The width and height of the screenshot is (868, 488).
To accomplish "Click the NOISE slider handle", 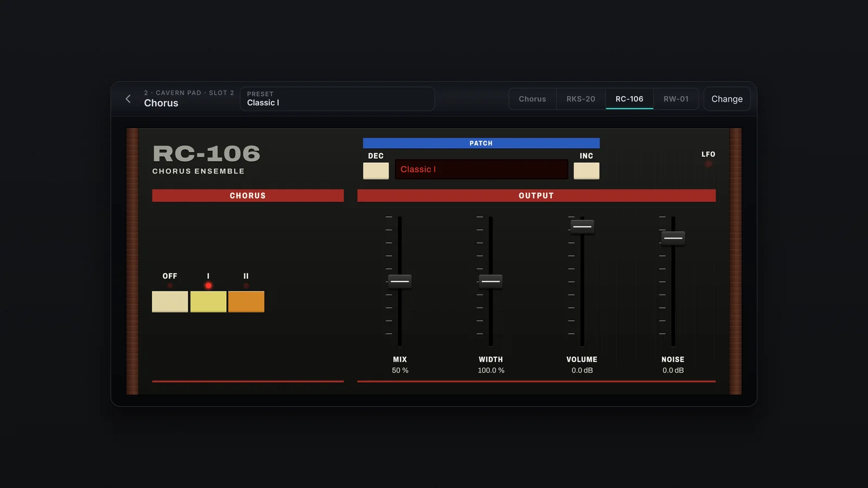I will pyautogui.click(x=673, y=238).
